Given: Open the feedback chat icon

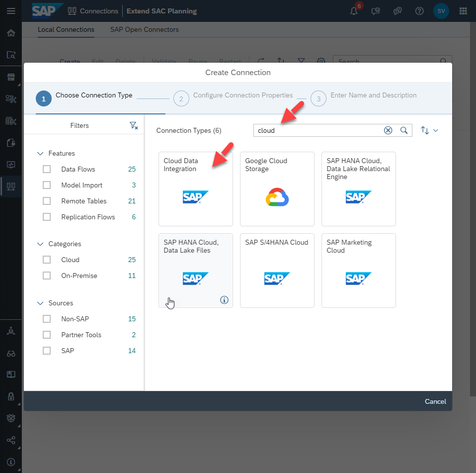Looking at the screenshot, I should [376, 11].
